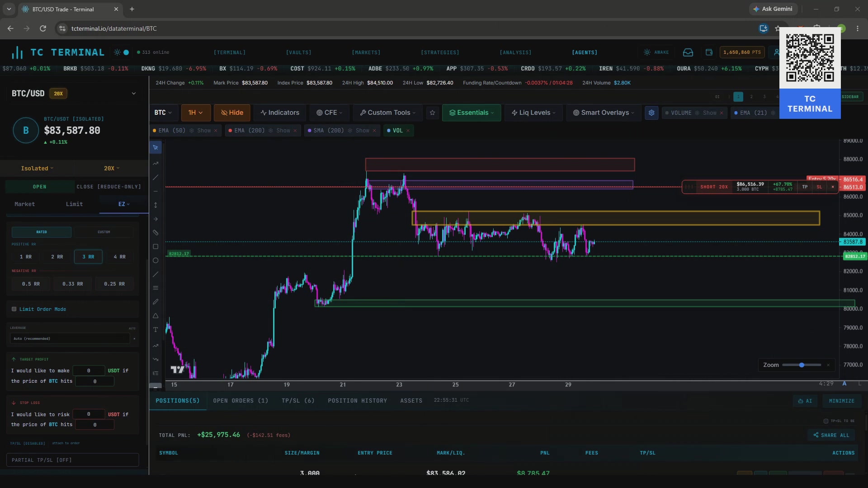Click the SHARE ALL button
Screen dimensions: 868x488
[831, 436]
